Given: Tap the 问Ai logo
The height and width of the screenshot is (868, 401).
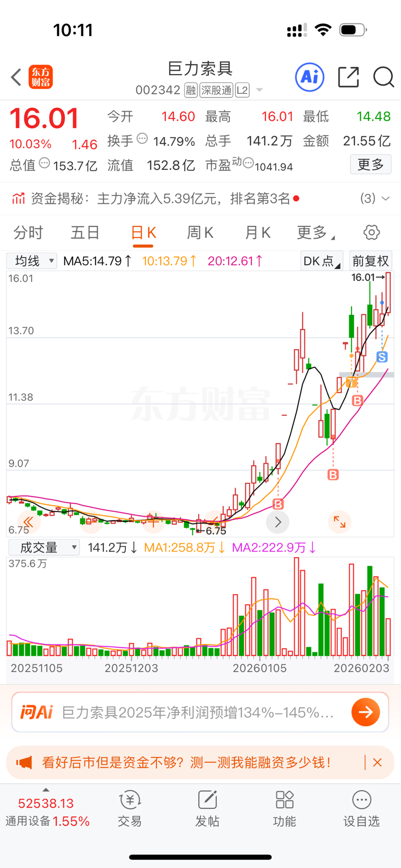Looking at the screenshot, I should pos(37,712).
